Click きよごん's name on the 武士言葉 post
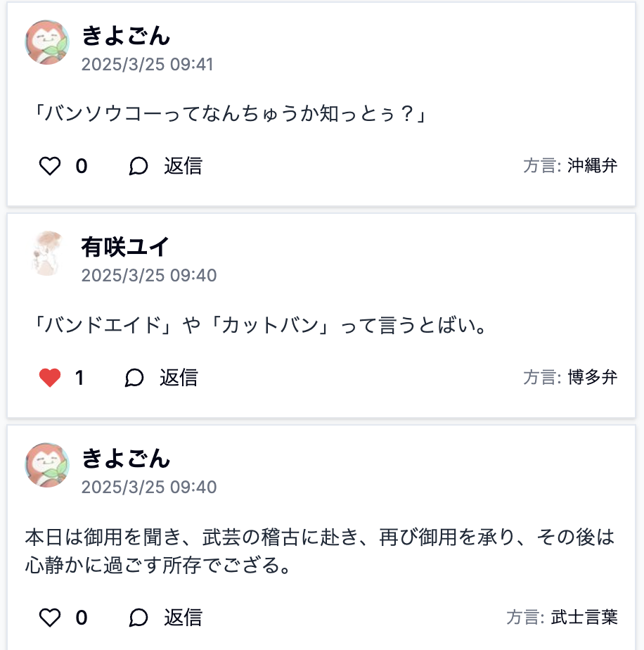This screenshot has width=644, height=650. [126, 459]
